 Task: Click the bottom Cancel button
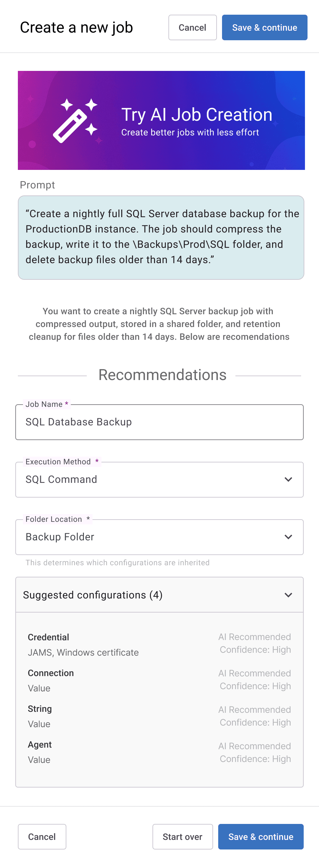(x=42, y=836)
